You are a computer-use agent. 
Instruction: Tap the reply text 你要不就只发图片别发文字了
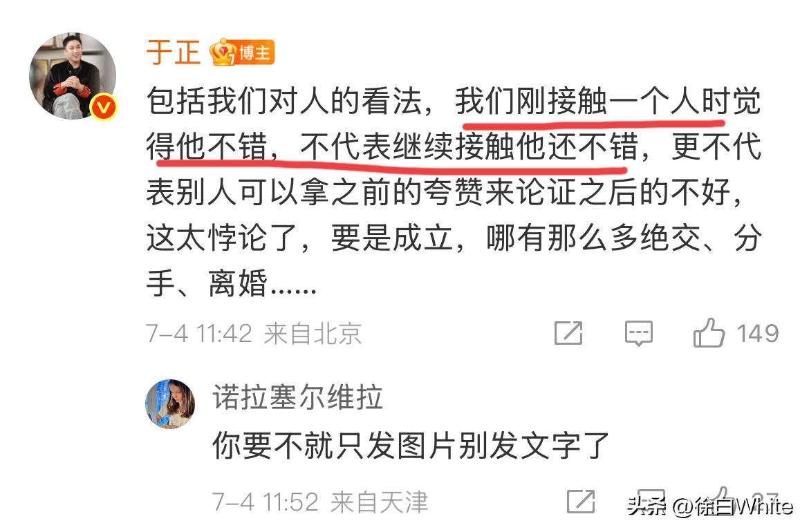click(x=411, y=446)
